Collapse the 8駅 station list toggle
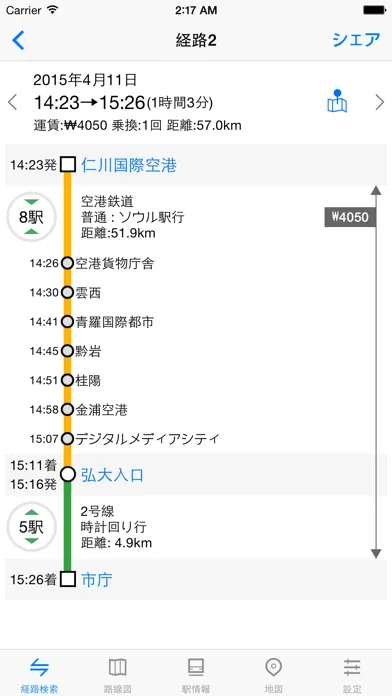Viewport: 392px width, 696px height. [32, 217]
